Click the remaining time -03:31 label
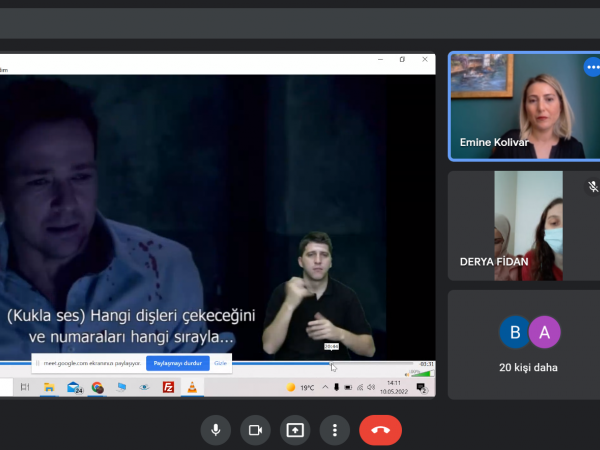The height and width of the screenshot is (450, 600). coord(427,364)
